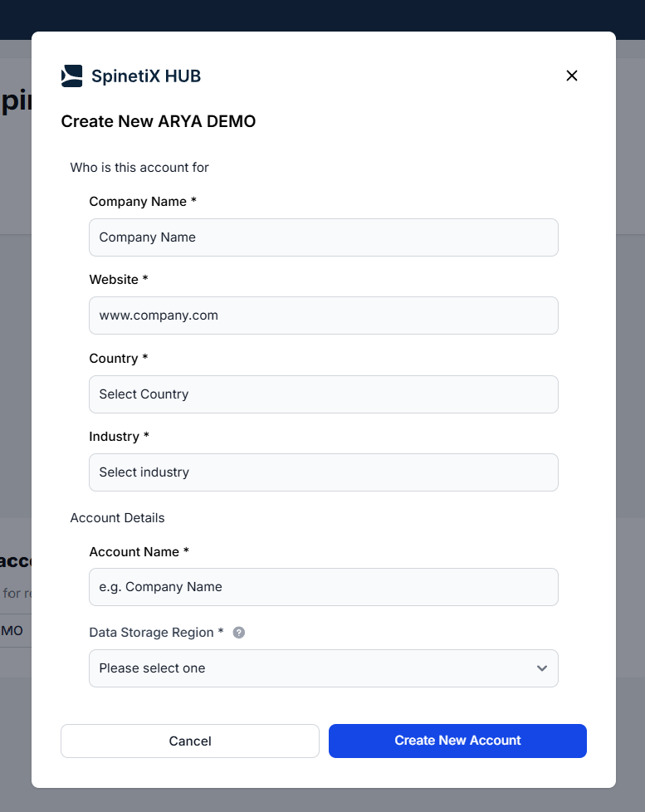Click into the Website field

pos(324,316)
